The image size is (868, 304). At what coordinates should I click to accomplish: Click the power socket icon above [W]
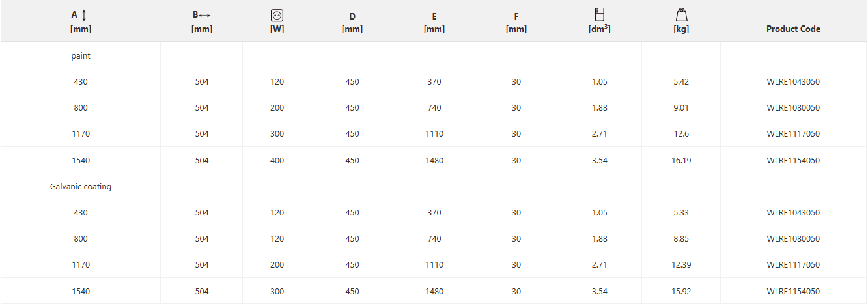coord(277,15)
